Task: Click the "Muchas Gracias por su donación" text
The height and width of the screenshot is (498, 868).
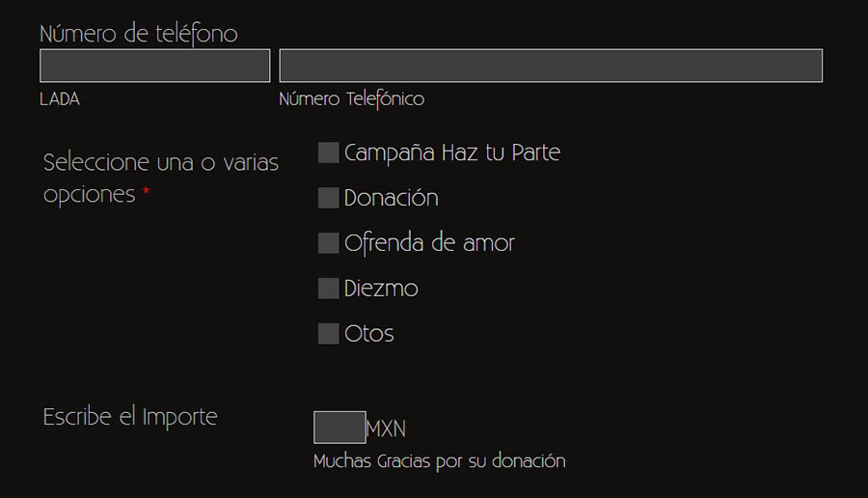Action: tap(439, 461)
